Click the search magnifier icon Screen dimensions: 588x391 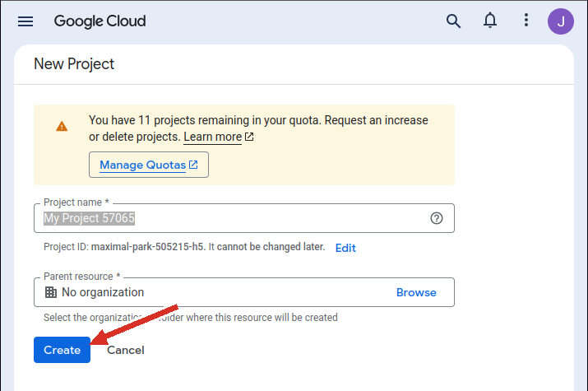tap(453, 21)
